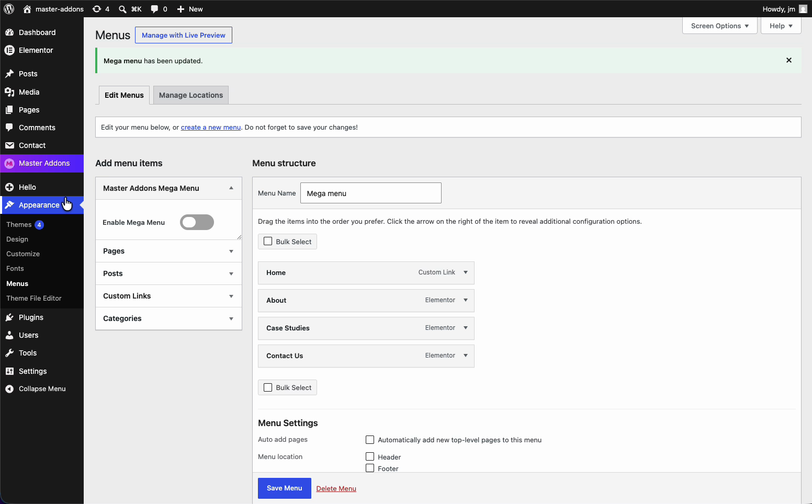Image resolution: width=812 pixels, height=504 pixels.
Task: Open the Screen Options dropdown
Action: point(720,26)
